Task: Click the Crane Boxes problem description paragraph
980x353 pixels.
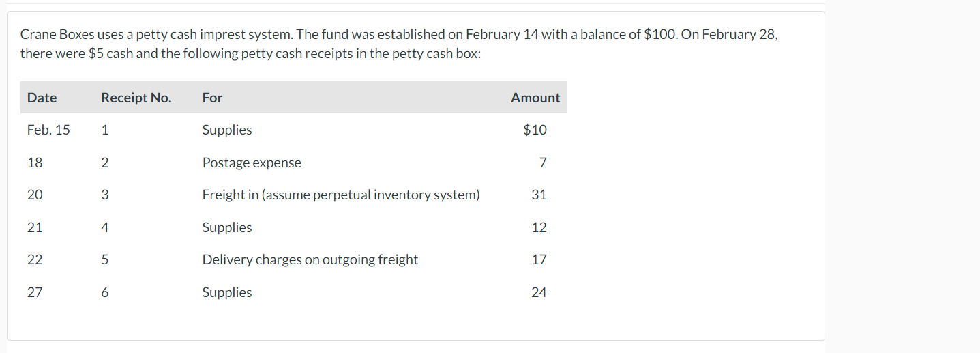Action: pos(398,44)
